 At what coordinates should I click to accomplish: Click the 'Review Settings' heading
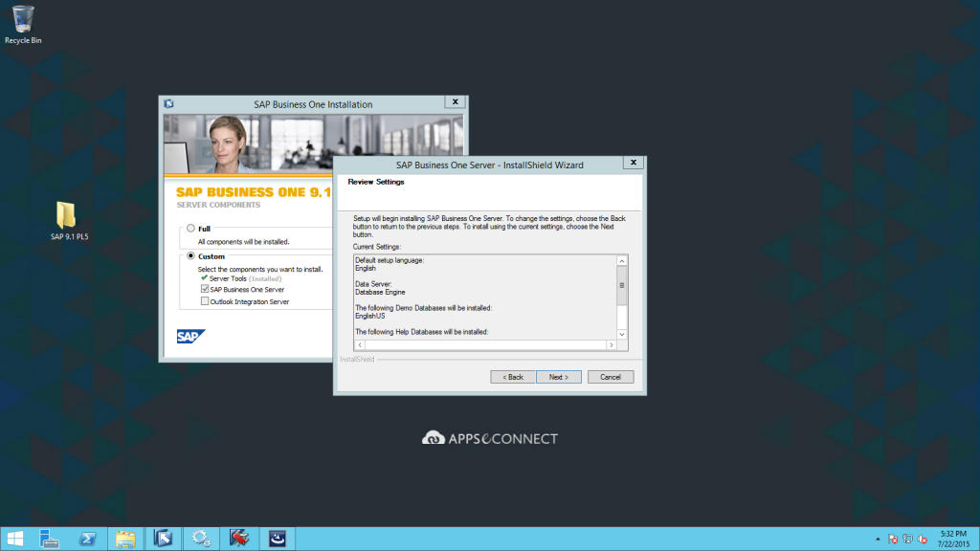376,182
